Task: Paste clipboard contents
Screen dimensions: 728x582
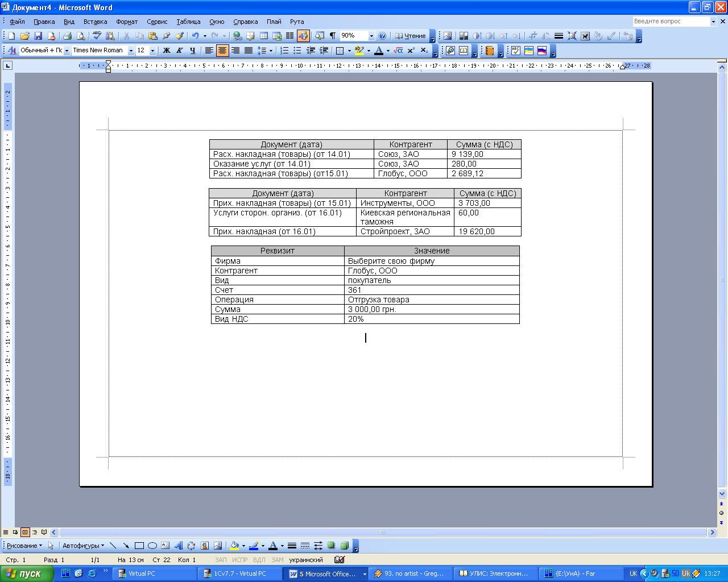Action: [x=152, y=36]
